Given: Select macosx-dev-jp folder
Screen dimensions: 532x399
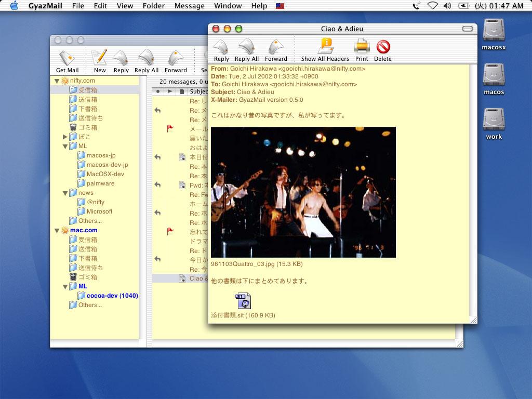Looking at the screenshot, I should point(103,165).
